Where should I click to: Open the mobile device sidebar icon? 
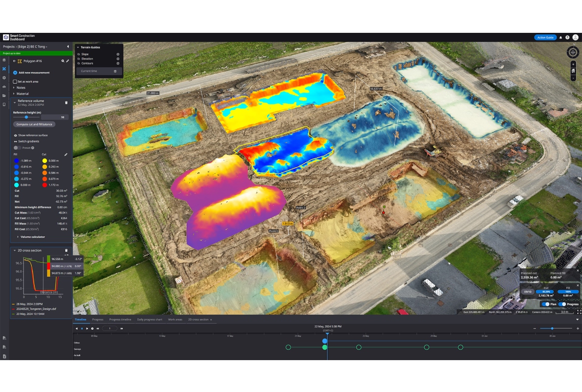[x=4, y=105]
